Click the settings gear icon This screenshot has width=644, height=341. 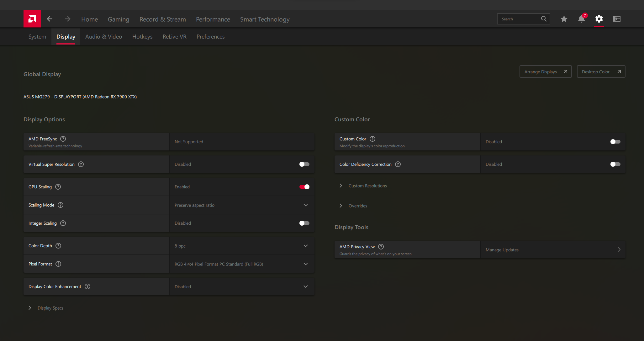[x=599, y=19]
